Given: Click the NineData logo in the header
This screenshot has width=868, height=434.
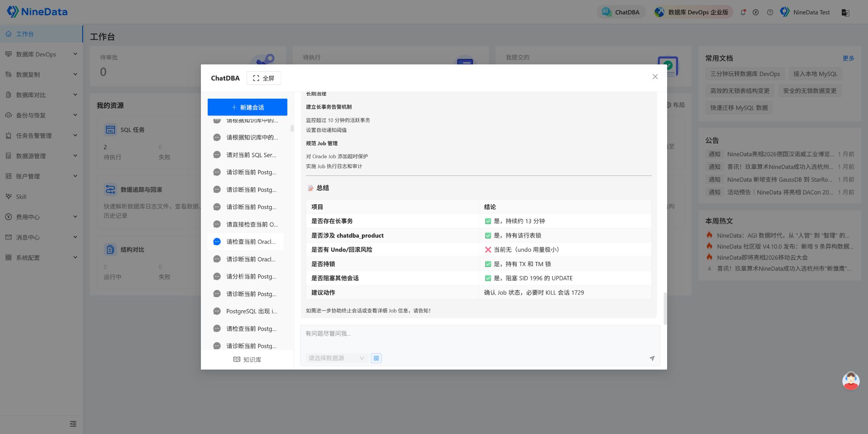Looking at the screenshot, I should (x=37, y=12).
